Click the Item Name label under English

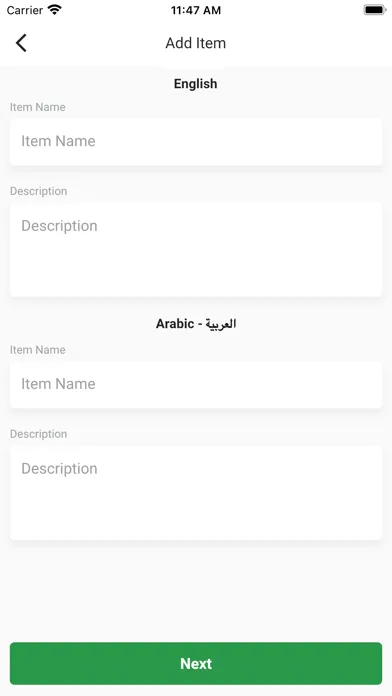coord(38,107)
